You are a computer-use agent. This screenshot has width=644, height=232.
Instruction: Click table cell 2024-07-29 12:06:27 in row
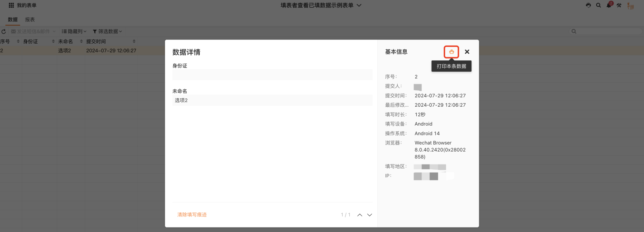click(x=111, y=51)
